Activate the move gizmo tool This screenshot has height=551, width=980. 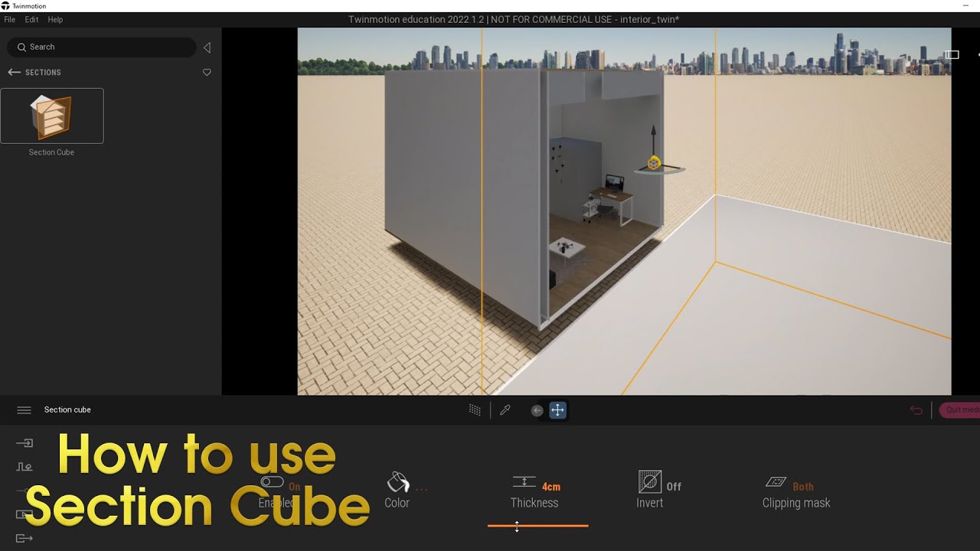tap(557, 410)
